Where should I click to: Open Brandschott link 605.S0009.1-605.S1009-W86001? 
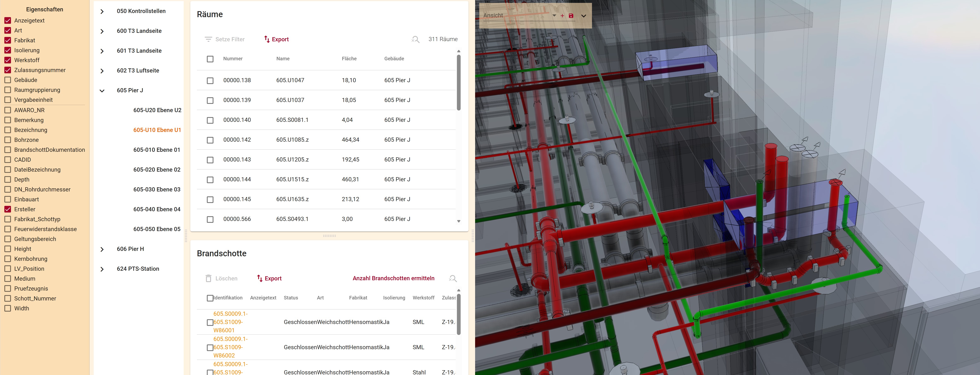coord(230,322)
